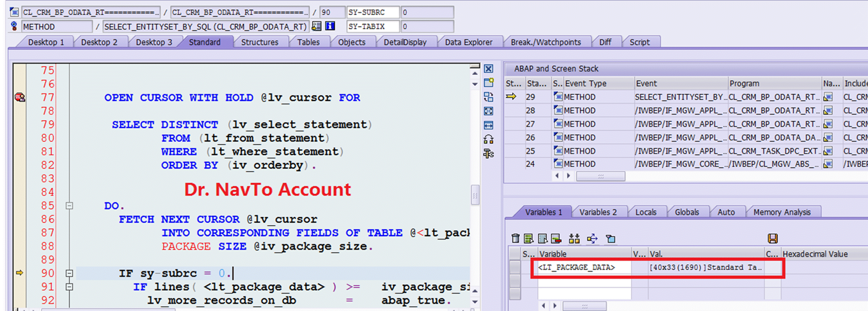
Task: Click the editor scroll-down arrow near top right
Action: coord(475,84)
